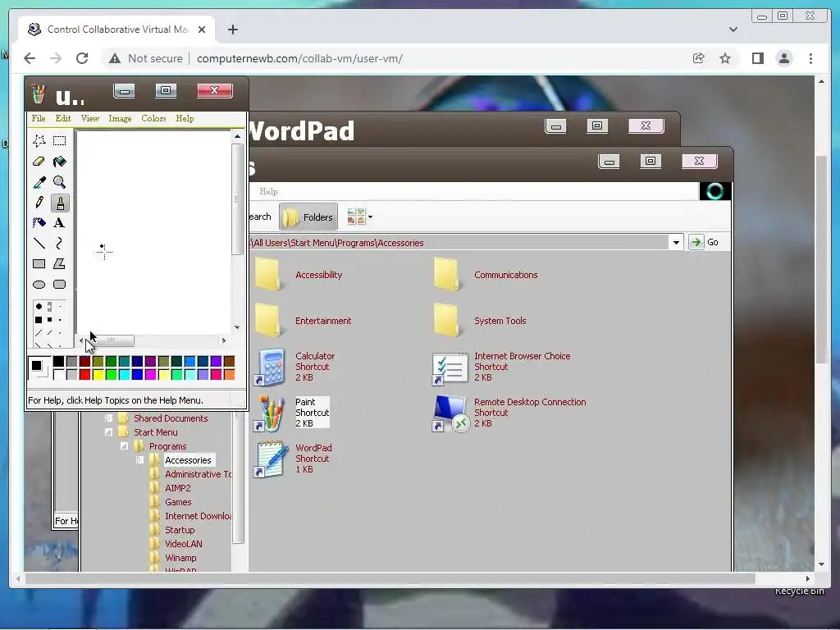Open the Paint File menu
The image size is (840, 630).
(39, 118)
